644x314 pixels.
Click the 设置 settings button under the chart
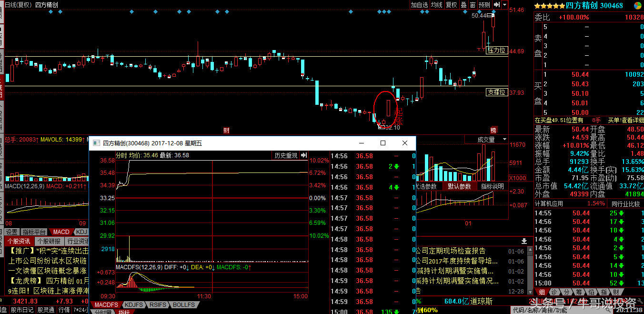12,232
